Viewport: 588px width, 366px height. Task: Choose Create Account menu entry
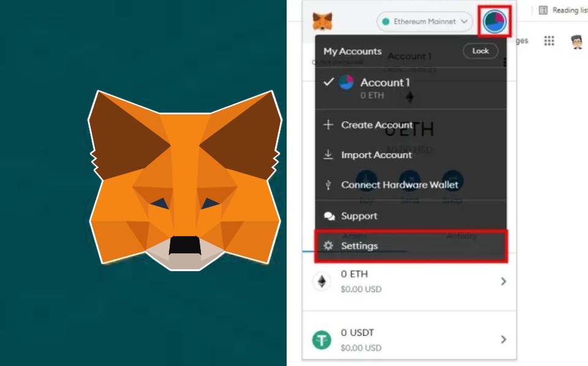410,125
